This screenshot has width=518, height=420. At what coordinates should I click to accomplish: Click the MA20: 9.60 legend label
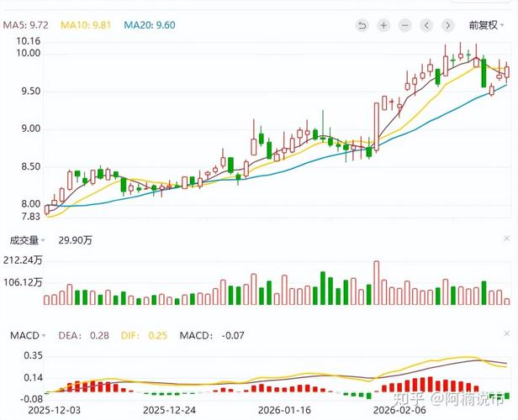tap(150, 25)
